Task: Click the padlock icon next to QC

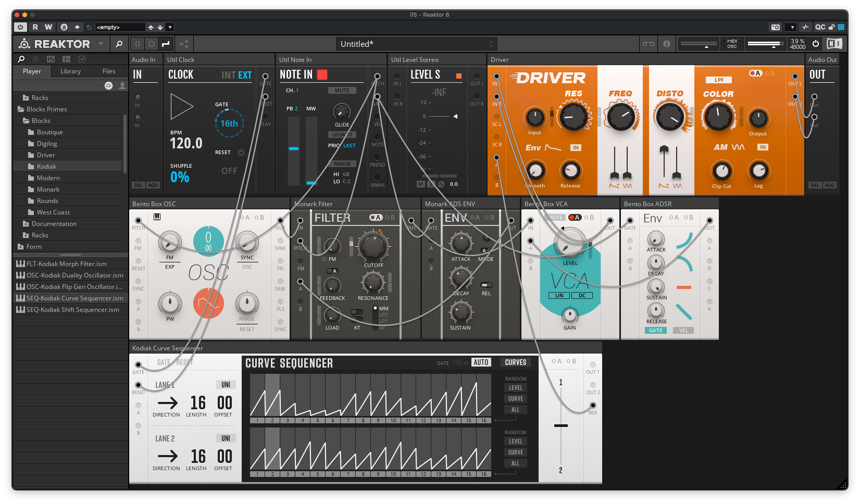Action: [x=831, y=27]
